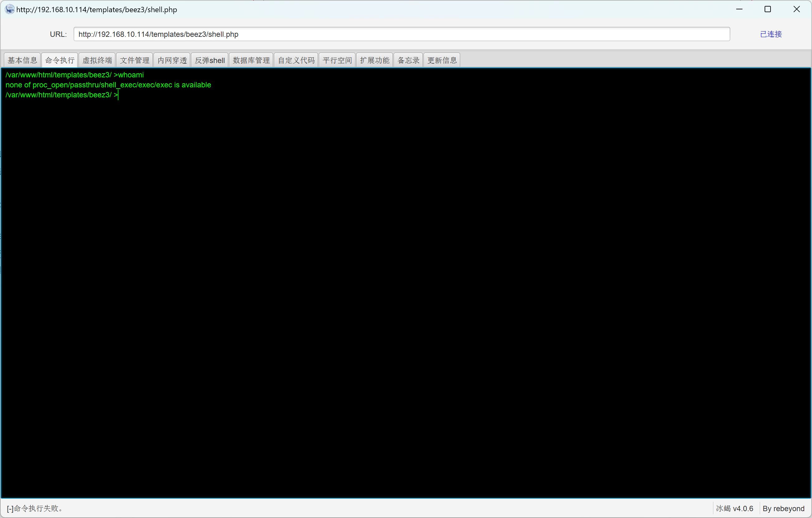Viewport: 812px width, 518px height.
Task: Click the URL input field
Action: coord(401,34)
